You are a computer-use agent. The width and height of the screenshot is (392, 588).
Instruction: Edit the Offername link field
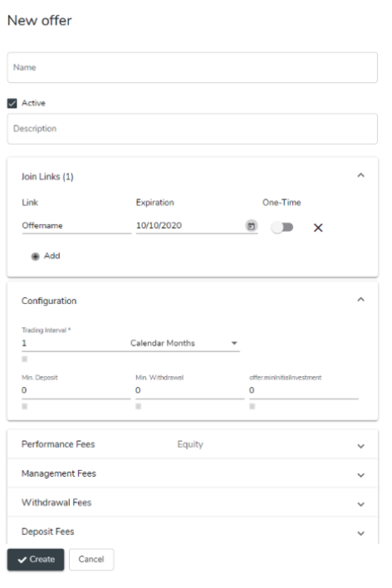(76, 226)
